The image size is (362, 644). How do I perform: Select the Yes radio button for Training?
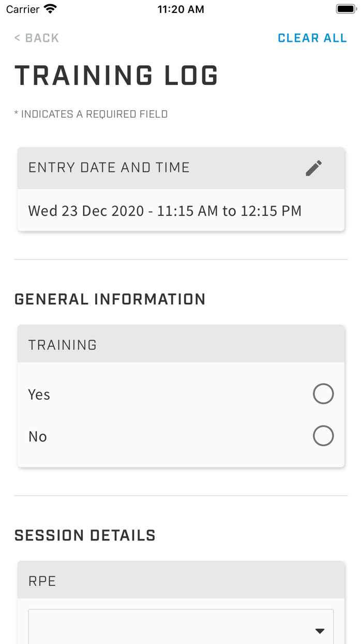pos(323,394)
